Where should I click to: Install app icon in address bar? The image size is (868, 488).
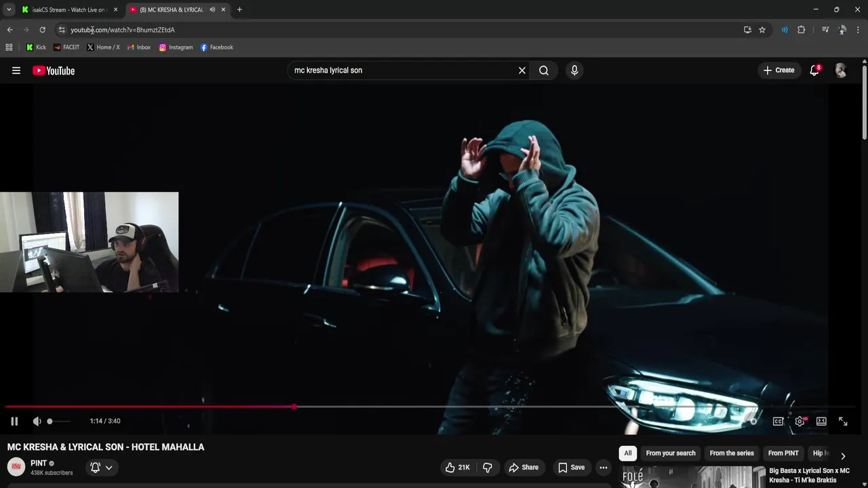coord(747,30)
